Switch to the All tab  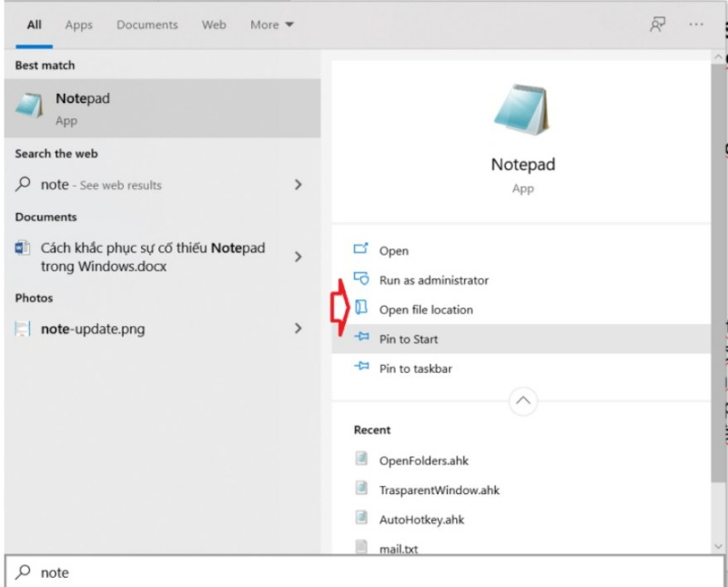34,25
